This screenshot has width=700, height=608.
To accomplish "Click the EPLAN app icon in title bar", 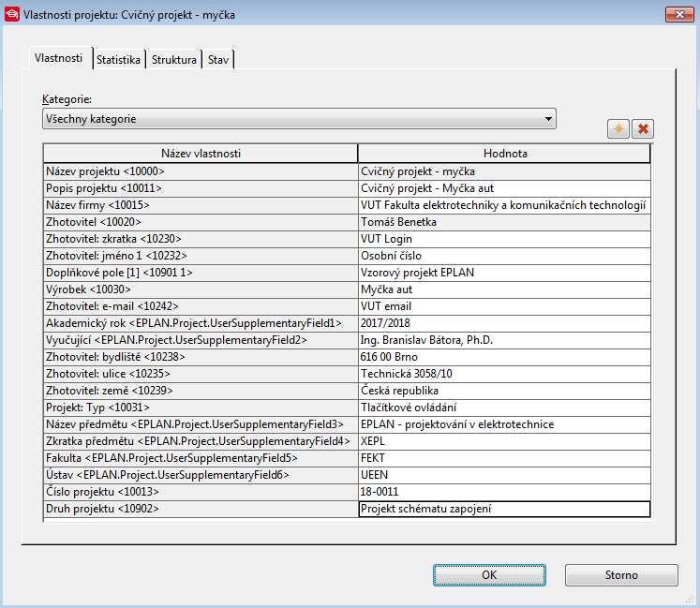I will coord(12,14).
